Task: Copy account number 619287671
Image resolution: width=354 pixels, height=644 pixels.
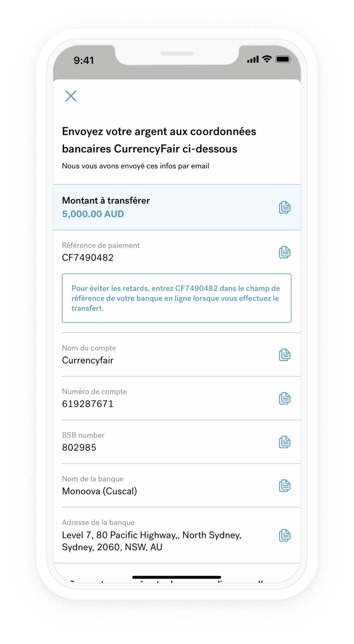Action: tap(285, 399)
